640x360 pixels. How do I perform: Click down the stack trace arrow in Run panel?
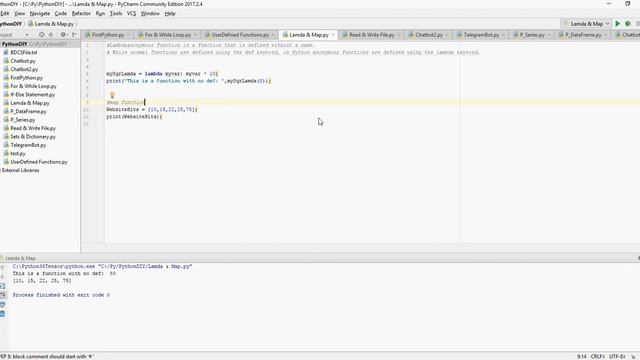click(2, 277)
